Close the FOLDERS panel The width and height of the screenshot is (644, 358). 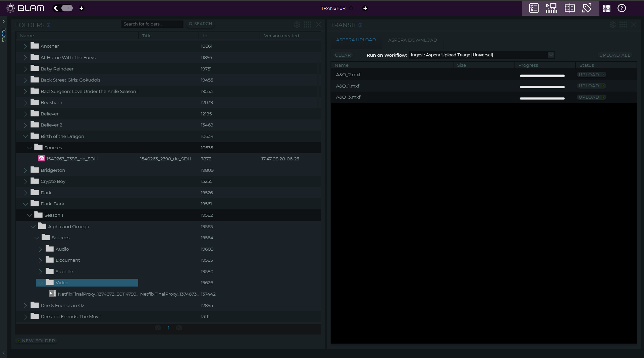318,24
